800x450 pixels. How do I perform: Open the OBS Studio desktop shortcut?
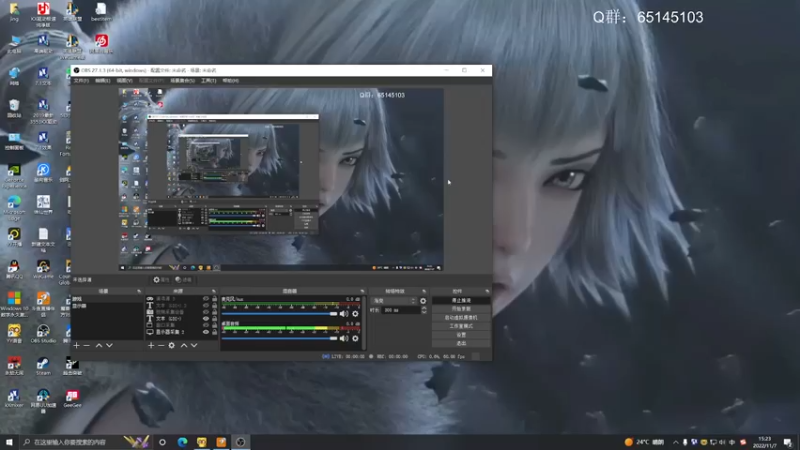click(43, 334)
